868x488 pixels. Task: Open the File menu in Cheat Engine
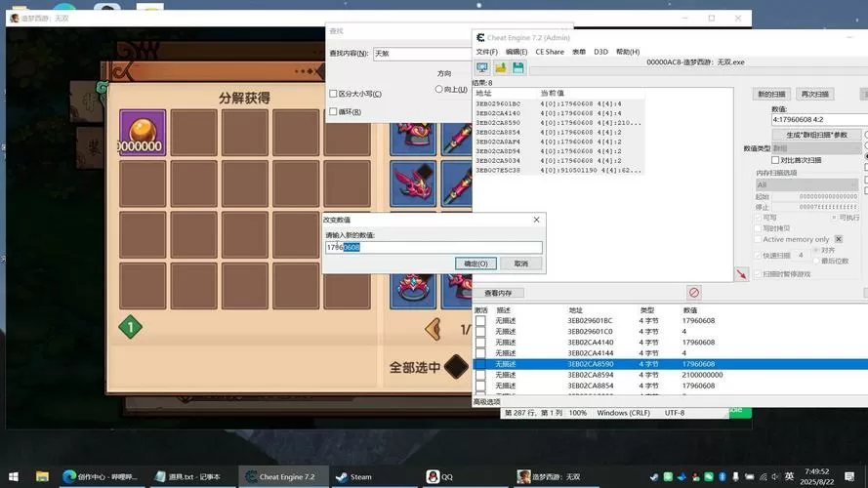(486, 52)
